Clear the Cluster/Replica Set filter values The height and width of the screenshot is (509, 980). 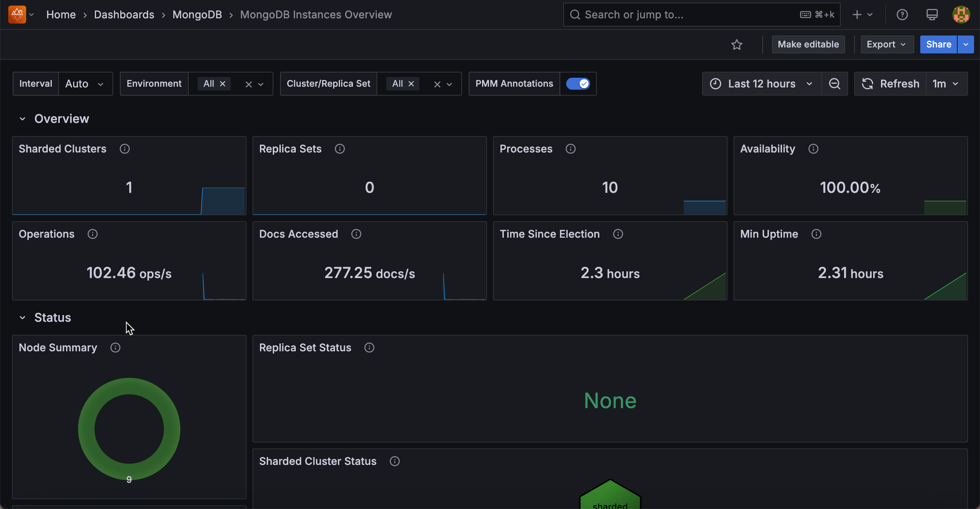coord(437,84)
